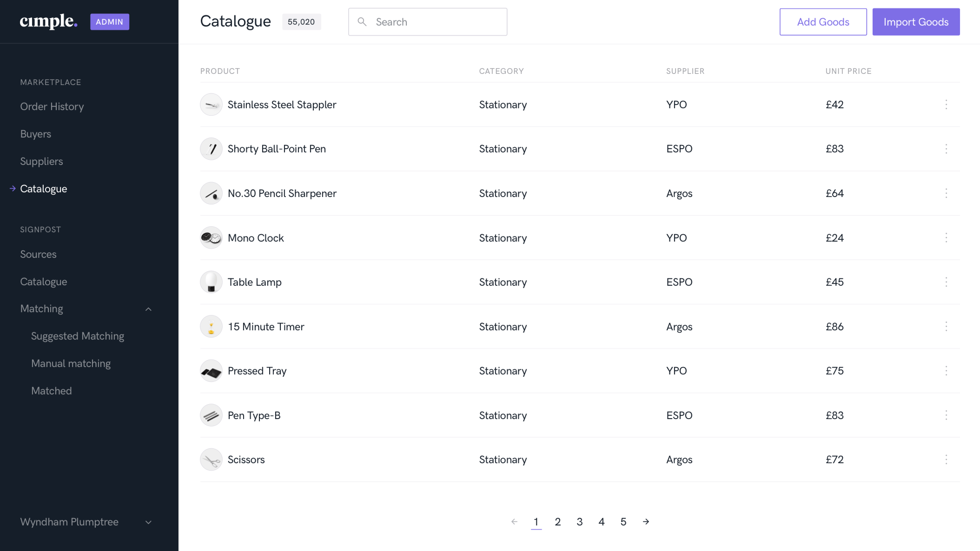This screenshot has height=551, width=980.
Task: Open the more options menu for Shorty Ball-Point Pen
Action: pyautogui.click(x=946, y=149)
